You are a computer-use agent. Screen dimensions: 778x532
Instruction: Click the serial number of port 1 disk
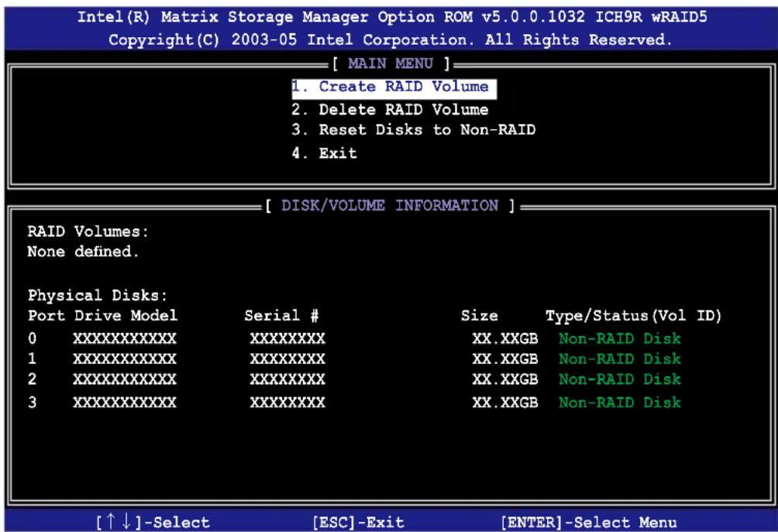click(x=287, y=359)
